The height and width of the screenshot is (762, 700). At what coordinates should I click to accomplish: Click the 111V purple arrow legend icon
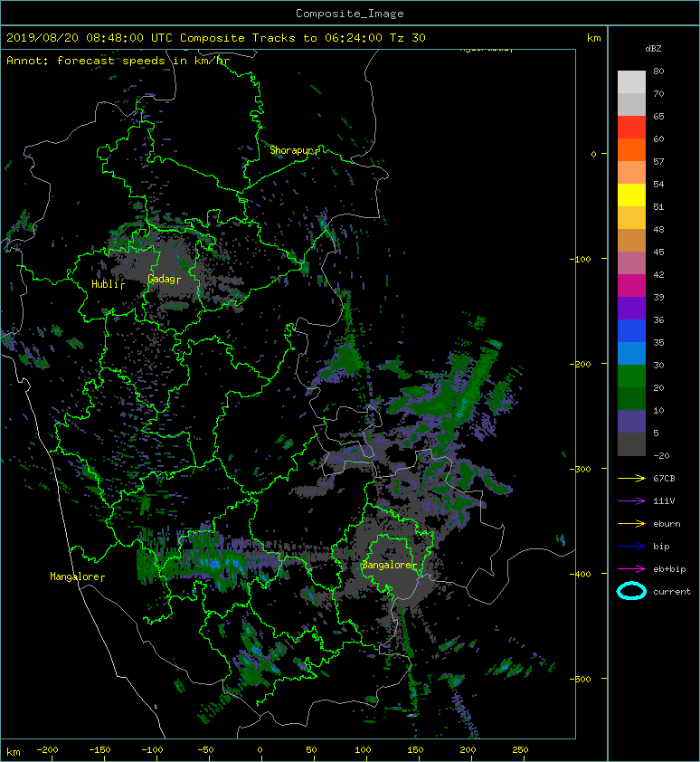click(x=631, y=501)
